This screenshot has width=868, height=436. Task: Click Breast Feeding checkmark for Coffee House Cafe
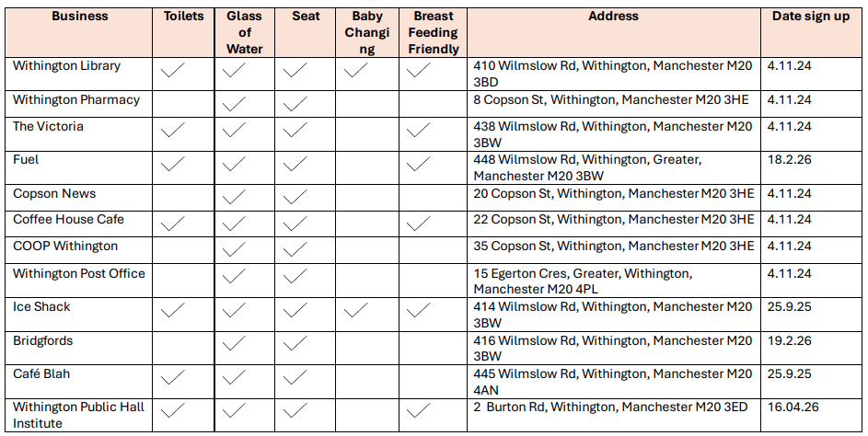pos(419,223)
